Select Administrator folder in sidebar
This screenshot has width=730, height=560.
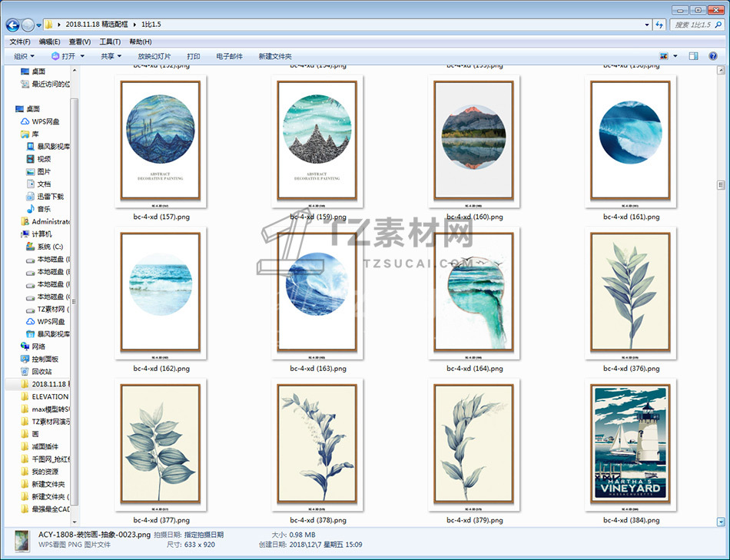[x=45, y=221]
